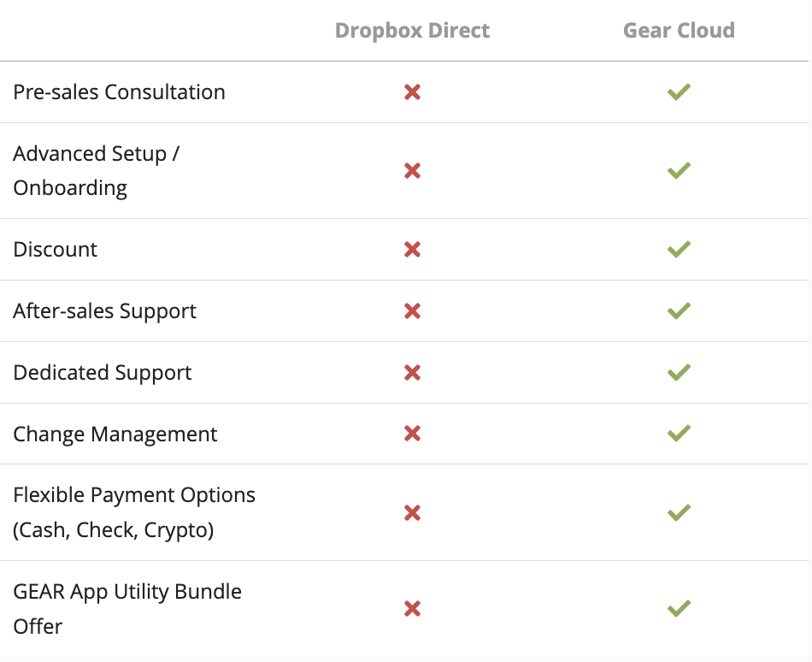Click green checkmark for Pre-sales Consultation
This screenshot has width=812, height=662.
click(x=679, y=92)
